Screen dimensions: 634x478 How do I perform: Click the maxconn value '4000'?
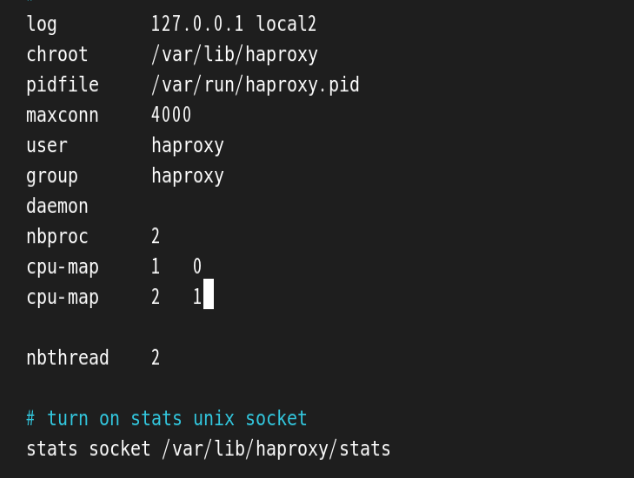click(171, 115)
